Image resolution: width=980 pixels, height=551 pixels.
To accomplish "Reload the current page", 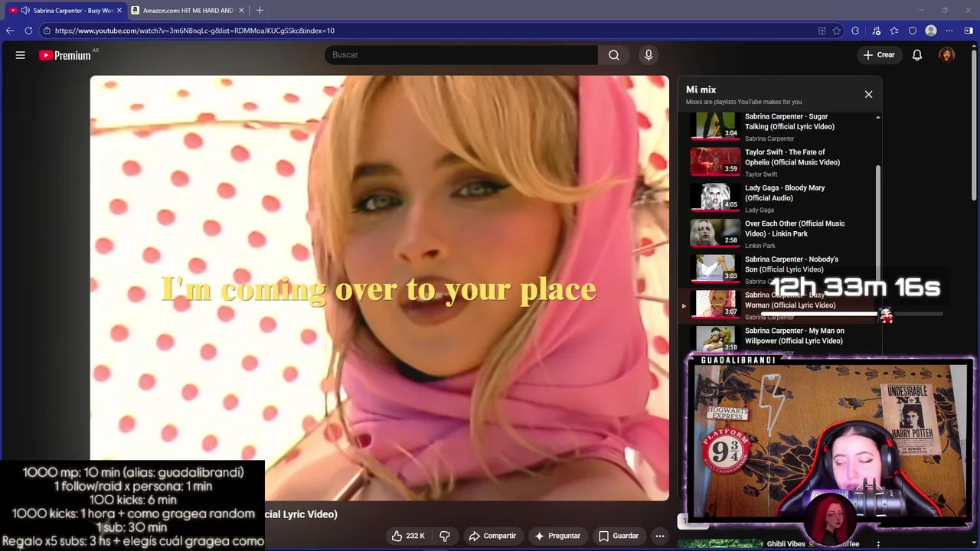I will [x=28, y=31].
